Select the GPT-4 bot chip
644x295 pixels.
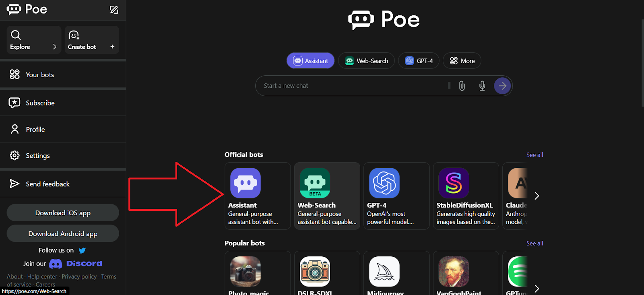point(419,61)
